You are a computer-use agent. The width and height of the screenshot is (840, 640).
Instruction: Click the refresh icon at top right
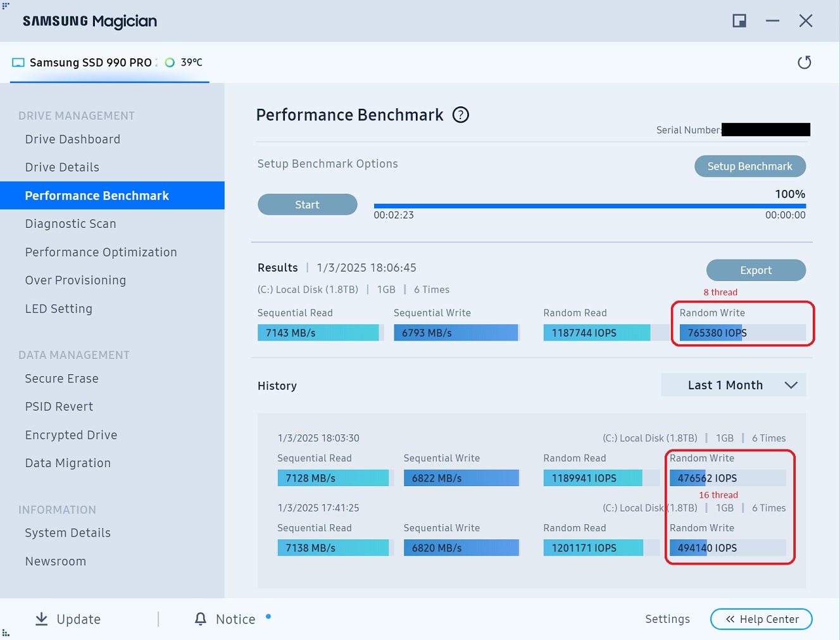click(804, 62)
